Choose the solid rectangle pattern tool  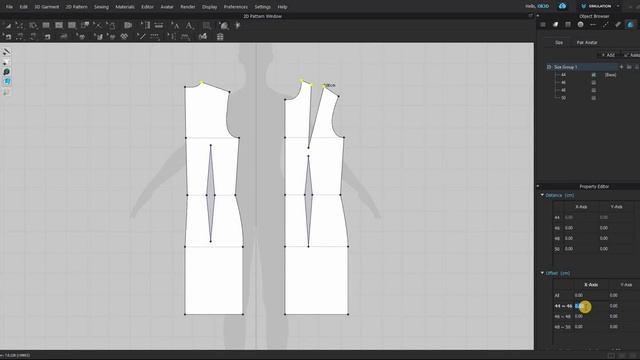[x=46, y=25]
